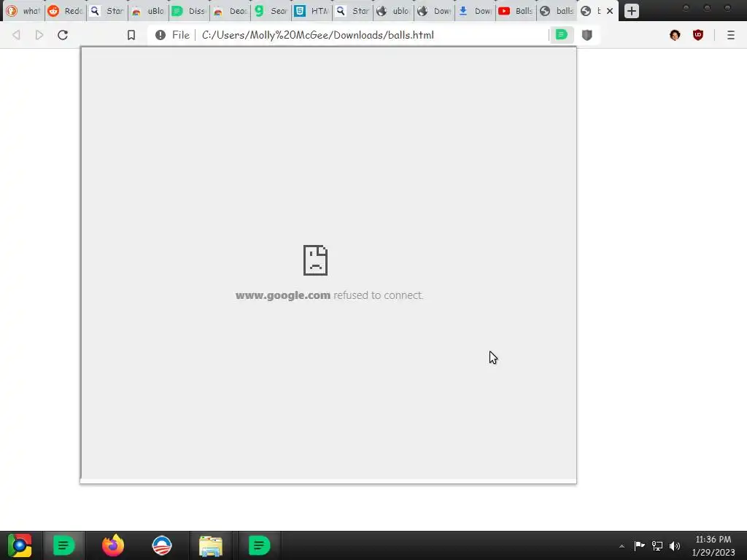Click the sad page error icon
The height and width of the screenshot is (560, 747).
point(315,260)
